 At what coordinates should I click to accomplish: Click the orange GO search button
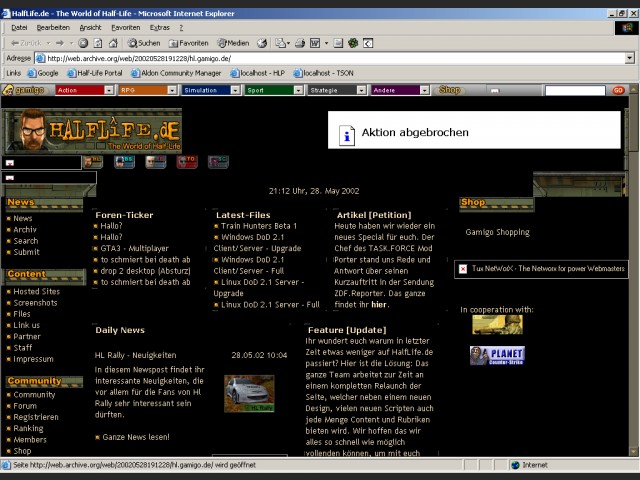click(x=618, y=90)
